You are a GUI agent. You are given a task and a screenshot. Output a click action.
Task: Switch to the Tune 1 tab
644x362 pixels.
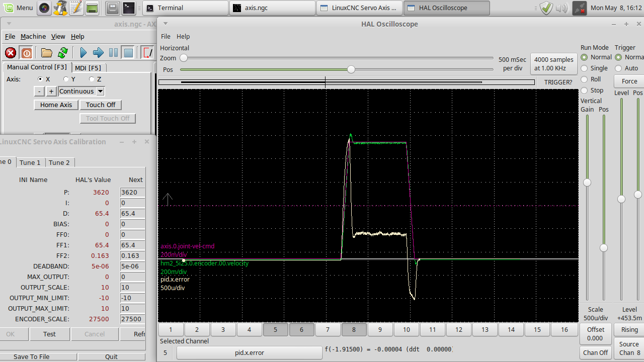(x=30, y=162)
